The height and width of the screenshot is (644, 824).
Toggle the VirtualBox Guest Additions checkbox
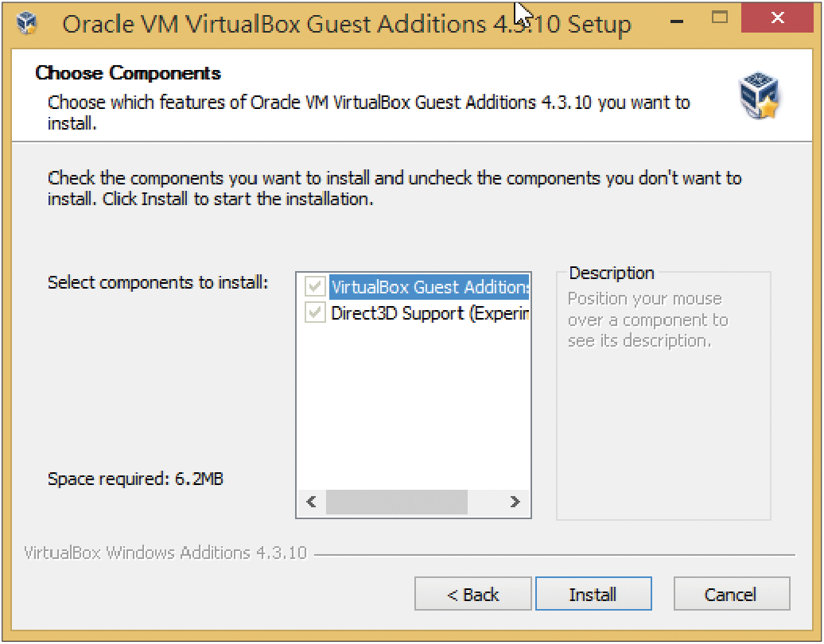pos(315,287)
